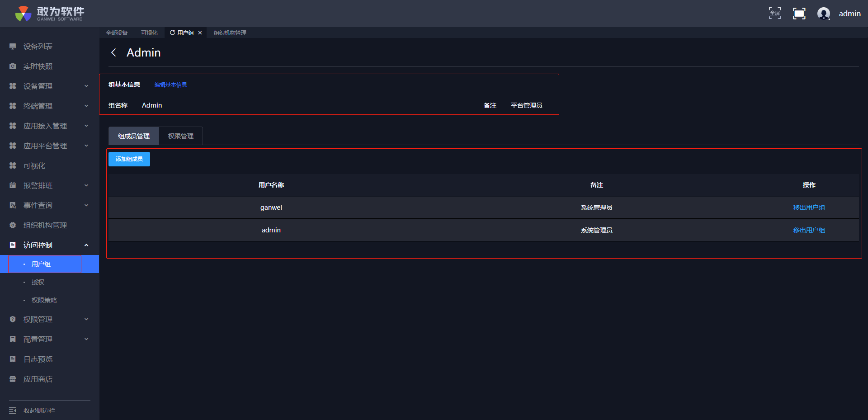Expand the 事件查询 menu chevron
Image resolution: width=868 pixels, height=420 pixels.
click(86, 206)
